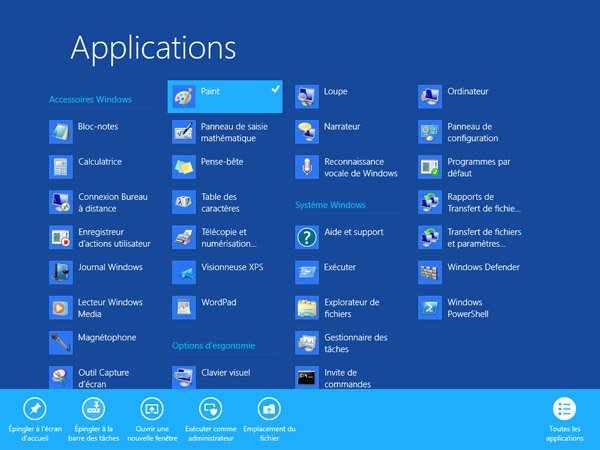The image size is (600, 450).
Task: Open Reconnaissance vocale de Windows icon
Action: pos(307,167)
